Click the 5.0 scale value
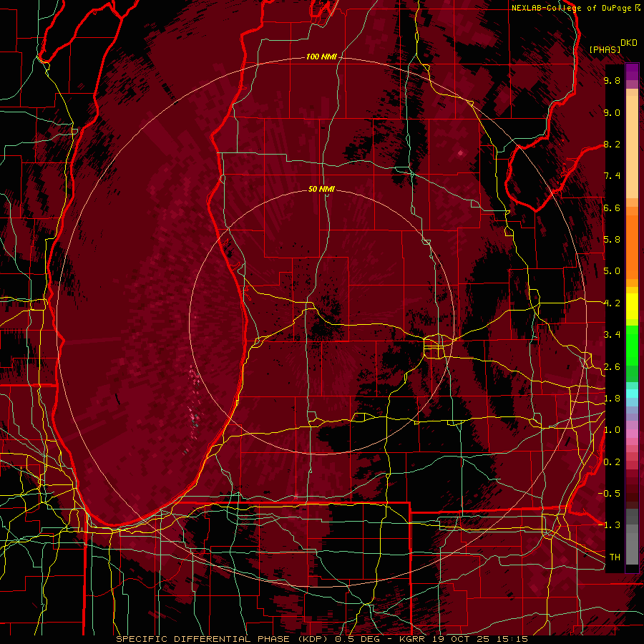This screenshot has height=644, width=644. click(612, 271)
